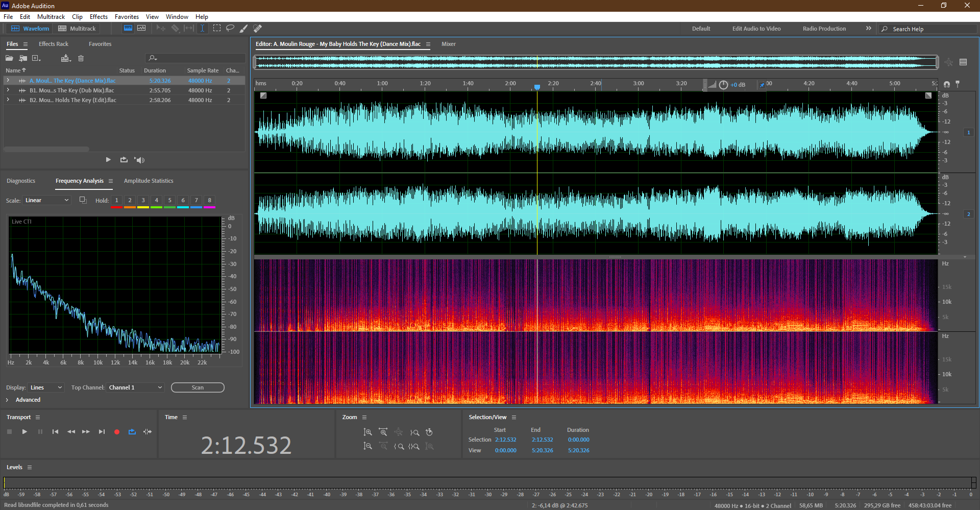Toggle the HUD pin icon
Image resolution: width=980 pixels, height=510 pixels.
pyautogui.click(x=762, y=85)
